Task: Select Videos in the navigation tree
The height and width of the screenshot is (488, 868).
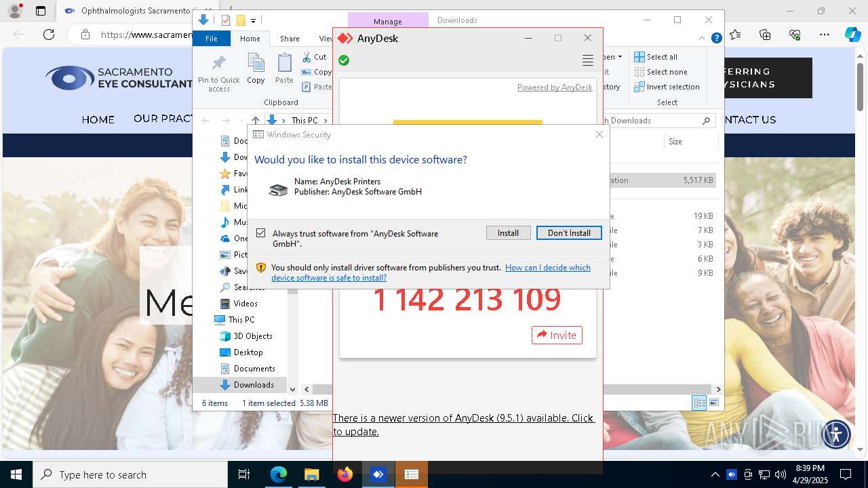Action: 245,304
